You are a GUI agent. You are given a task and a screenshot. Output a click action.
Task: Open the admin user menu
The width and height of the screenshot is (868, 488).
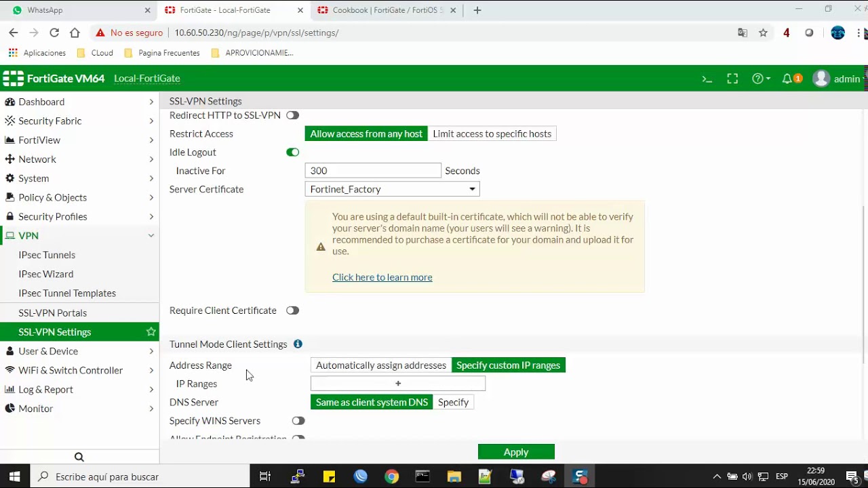tap(839, 79)
